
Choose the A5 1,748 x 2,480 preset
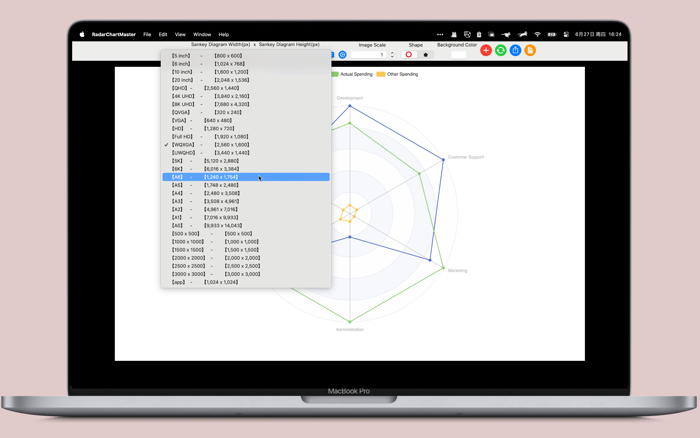click(246, 185)
